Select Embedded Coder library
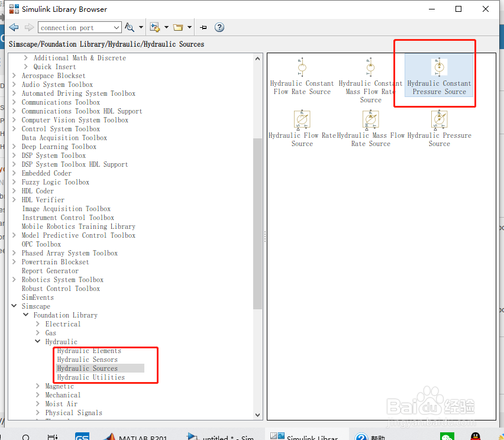Image resolution: width=504 pixels, height=440 pixels. [47, 173]
